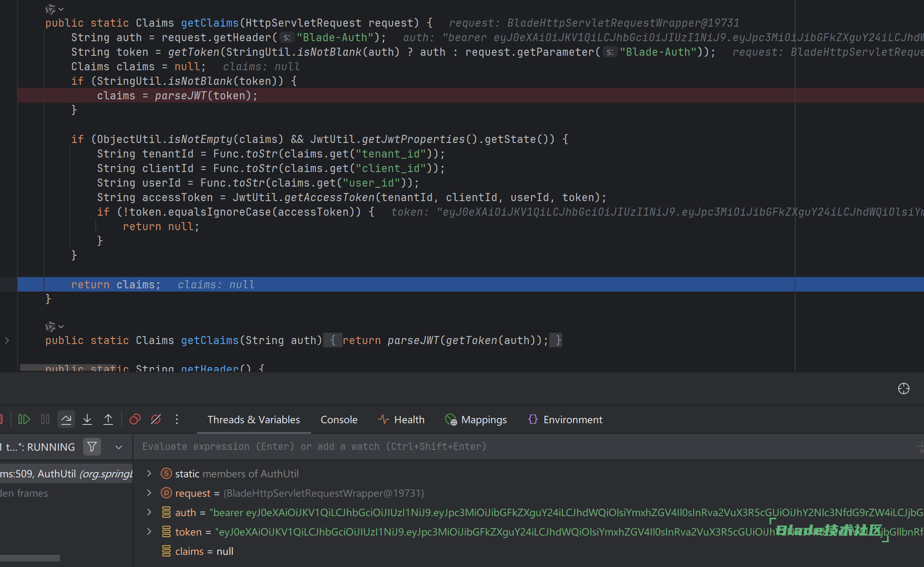Open debugger more options three-dot menu
The width and height of the screenshot is (924, 567).
pos(177,420)
